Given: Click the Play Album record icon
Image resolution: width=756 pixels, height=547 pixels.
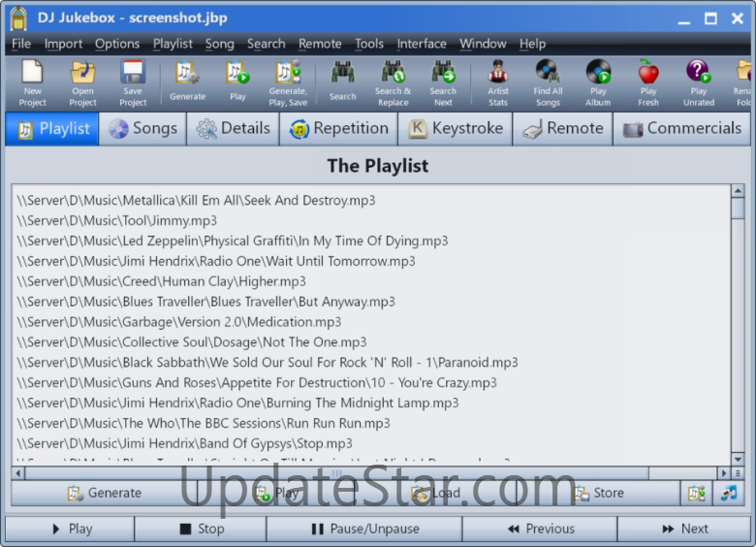Looking at the screenshot, I should (598, 74).
